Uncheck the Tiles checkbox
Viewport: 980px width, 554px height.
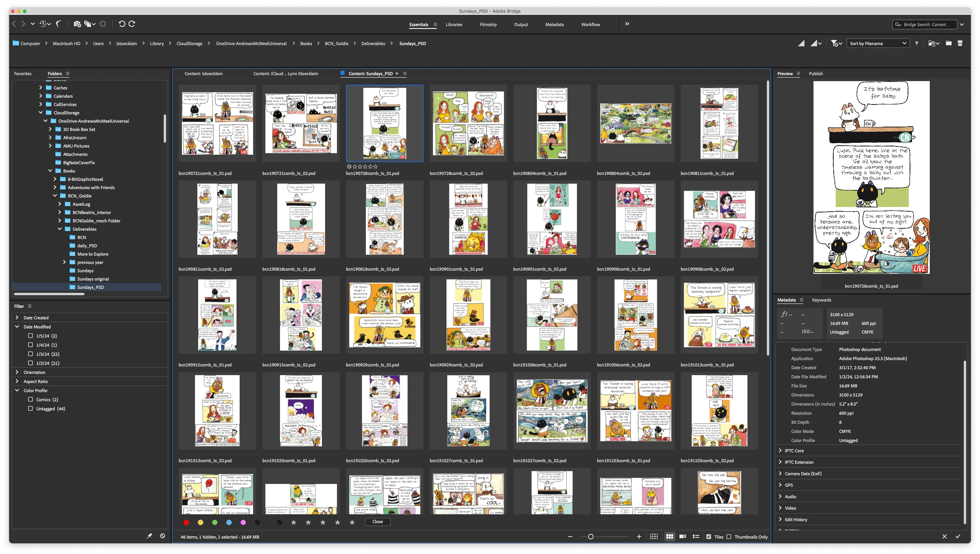coord(709,537)
